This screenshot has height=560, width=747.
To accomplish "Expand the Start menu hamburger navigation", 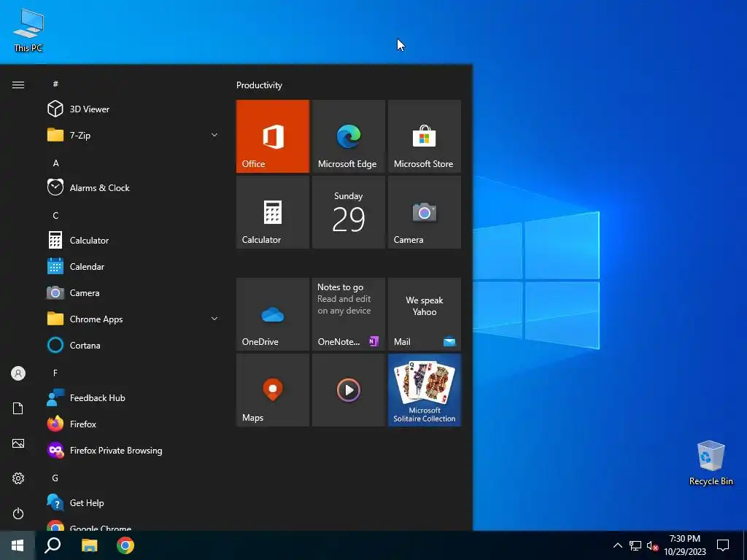I will (18, 85).
